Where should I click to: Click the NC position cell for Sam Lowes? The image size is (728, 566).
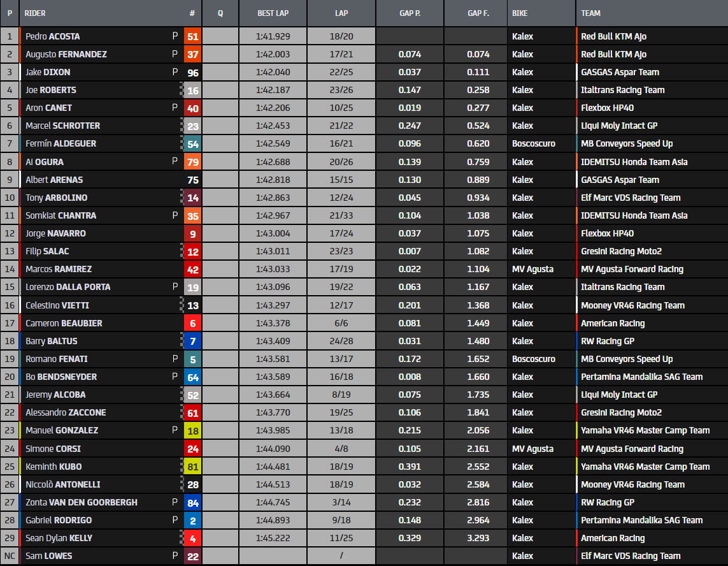pos(10,556)
